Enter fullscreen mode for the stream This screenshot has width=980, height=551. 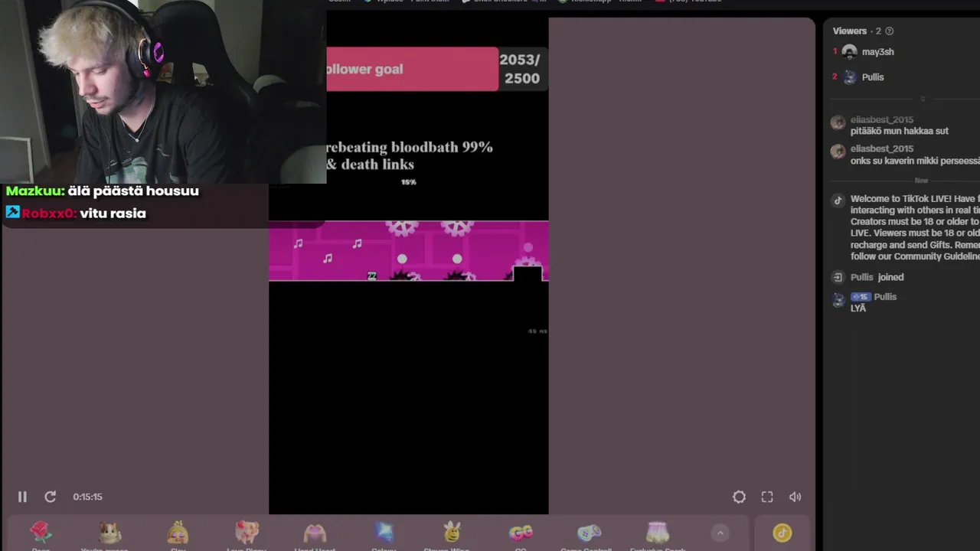(767, 497)
